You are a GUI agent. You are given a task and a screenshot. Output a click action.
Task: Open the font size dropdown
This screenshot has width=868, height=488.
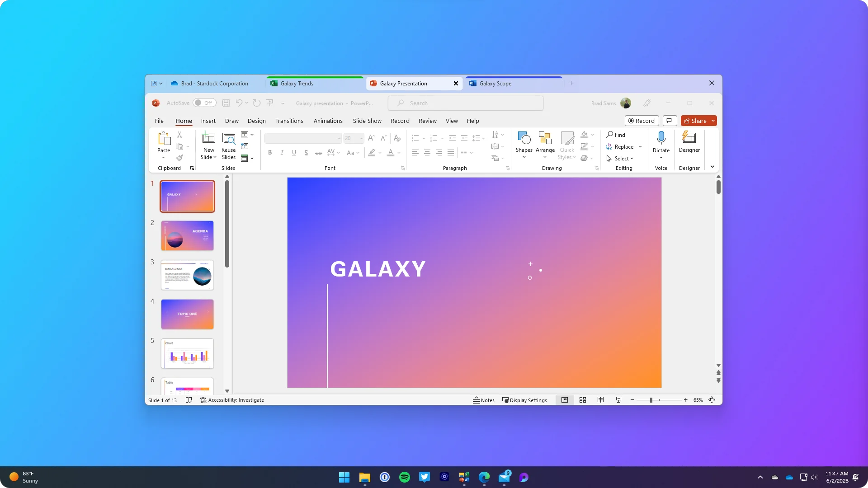point(360,138)
